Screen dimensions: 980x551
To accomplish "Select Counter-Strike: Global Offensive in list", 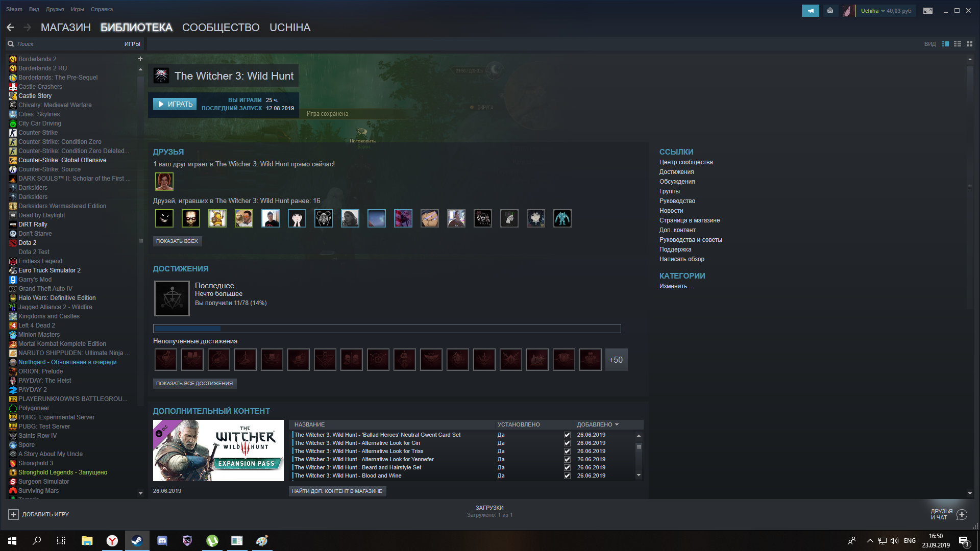I will (x=62, y=160).
